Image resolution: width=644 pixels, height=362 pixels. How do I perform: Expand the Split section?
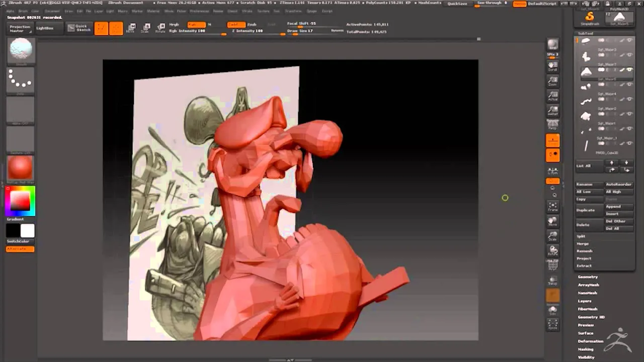(581, 236)
